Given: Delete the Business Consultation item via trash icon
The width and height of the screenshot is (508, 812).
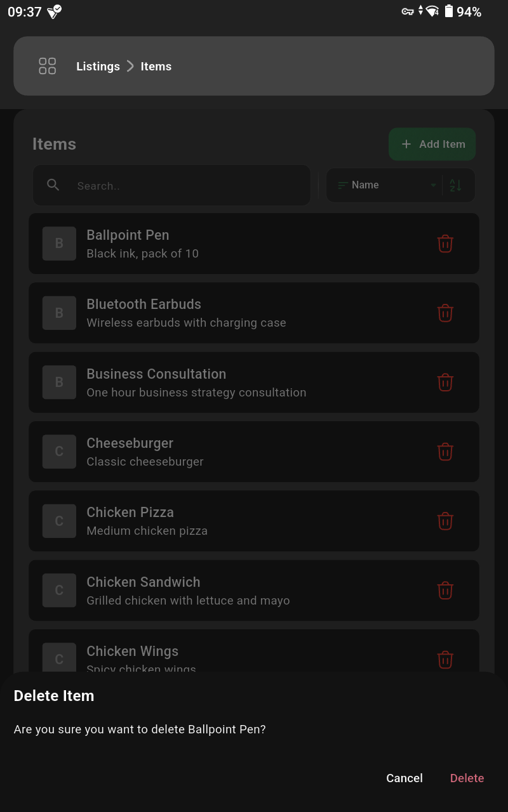Looking at the screenshot, I should click(445, 382).
